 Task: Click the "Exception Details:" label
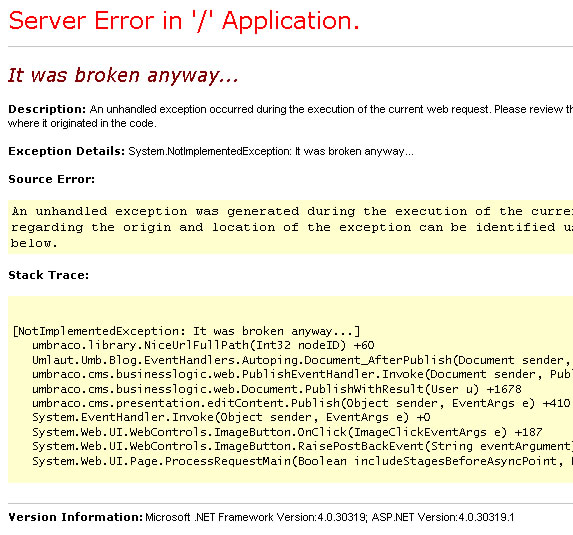tap(67, 151)
